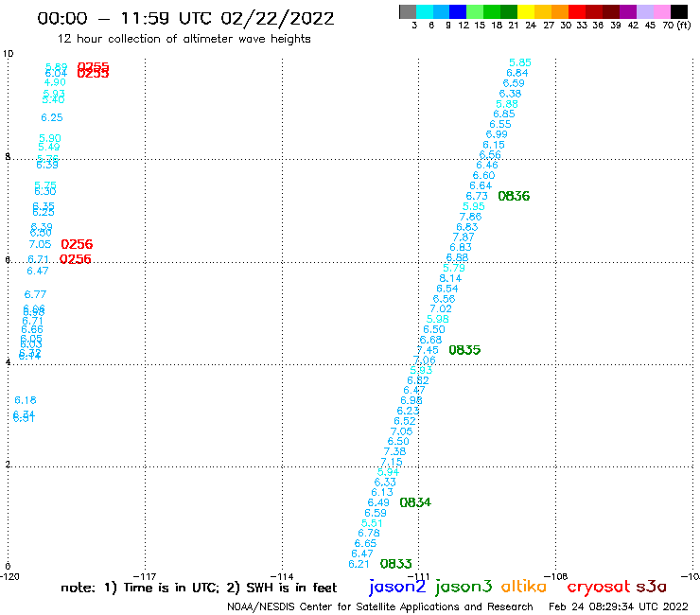Click the 0834 jason3 time label

(415, 502)
